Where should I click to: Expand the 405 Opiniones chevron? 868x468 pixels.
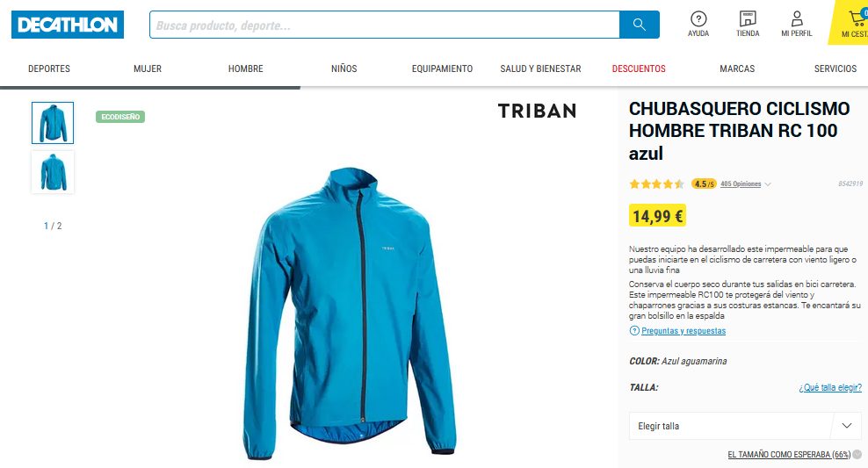point(768,184)
